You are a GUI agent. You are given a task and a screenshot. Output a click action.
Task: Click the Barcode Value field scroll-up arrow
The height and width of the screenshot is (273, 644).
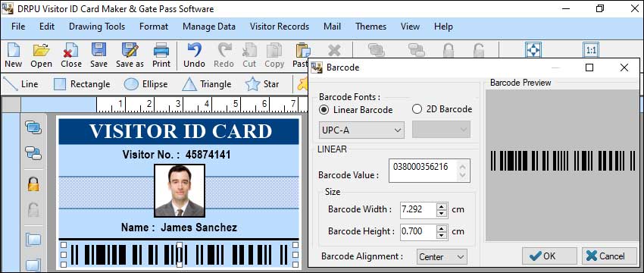click(x=463, y=166)
